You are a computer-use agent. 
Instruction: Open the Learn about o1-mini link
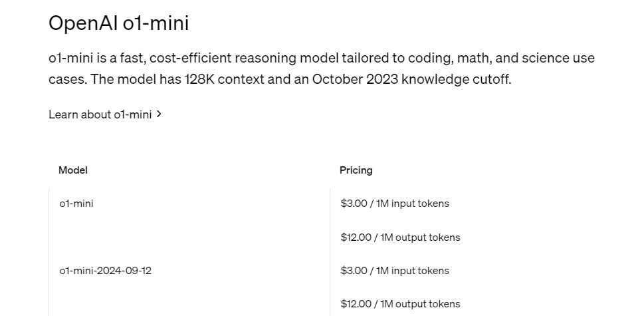tap(100, 114)
